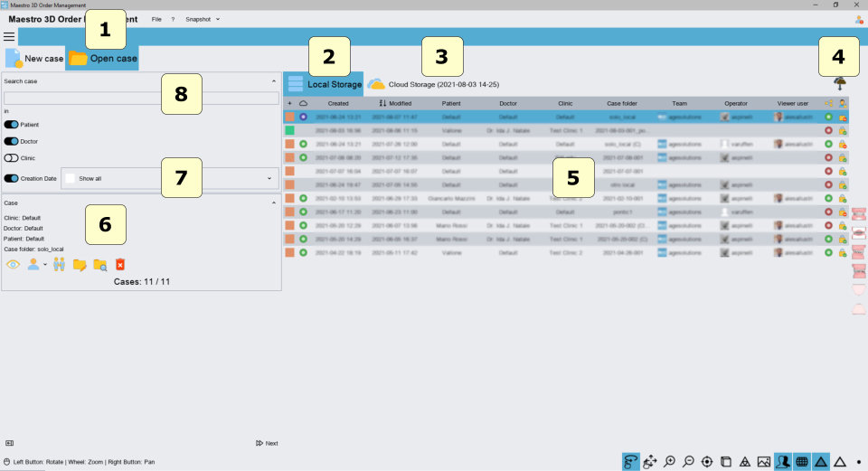Open the ? help menu

tap(173, 19)
